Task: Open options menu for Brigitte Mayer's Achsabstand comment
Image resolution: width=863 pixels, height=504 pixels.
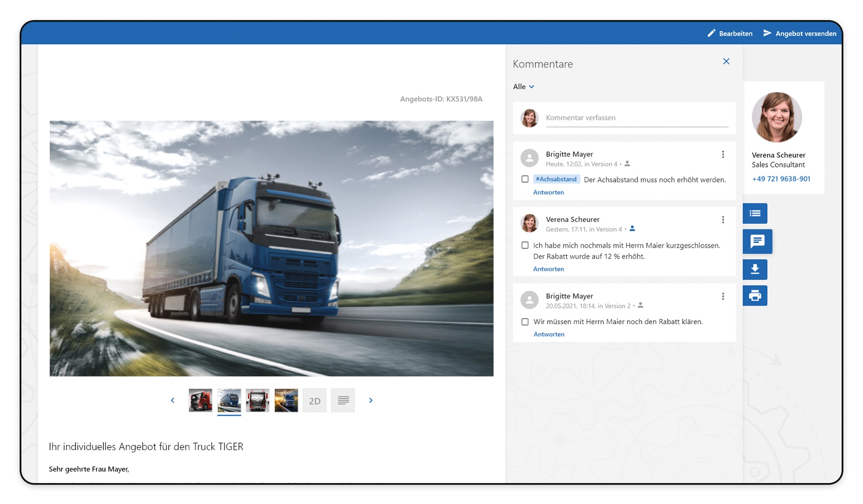Action: pyautogui.click(x=723, y=154)
